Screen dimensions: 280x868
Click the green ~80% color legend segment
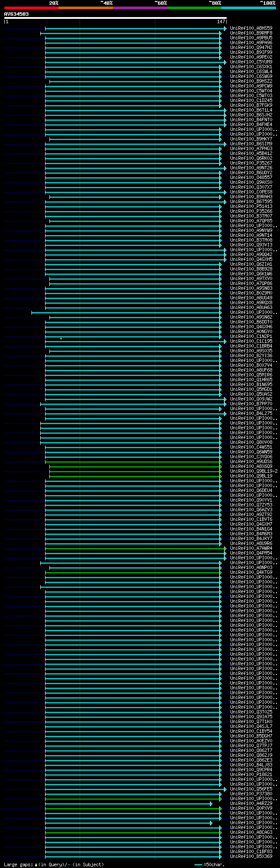(194, 8)
